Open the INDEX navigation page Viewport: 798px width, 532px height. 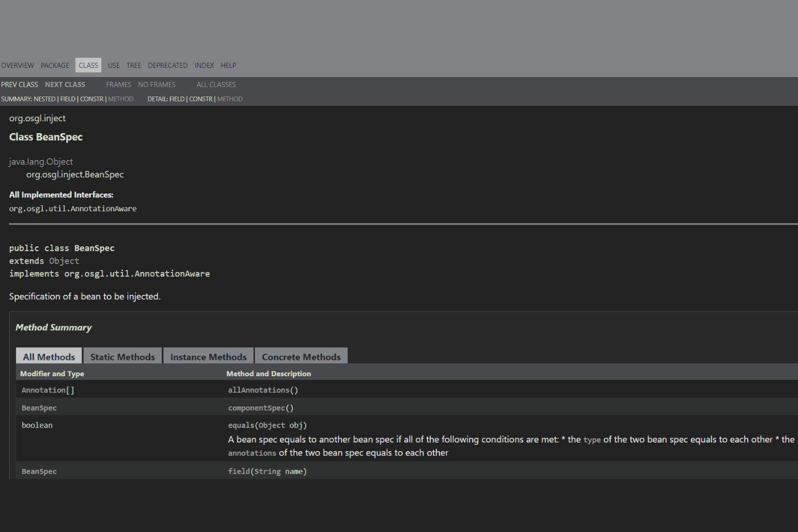coord(204,65)
